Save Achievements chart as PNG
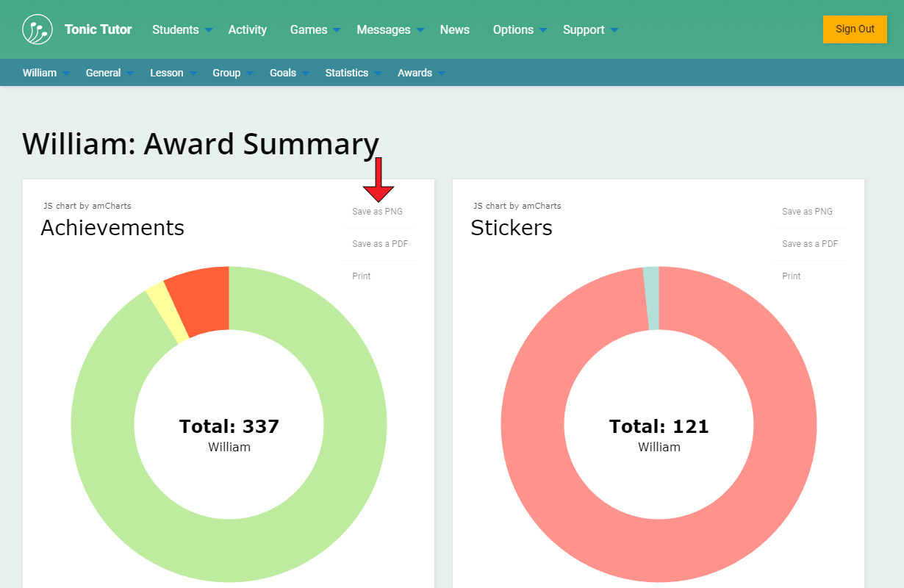Screen dimensions: 904x588 click(x=377, y=212)
